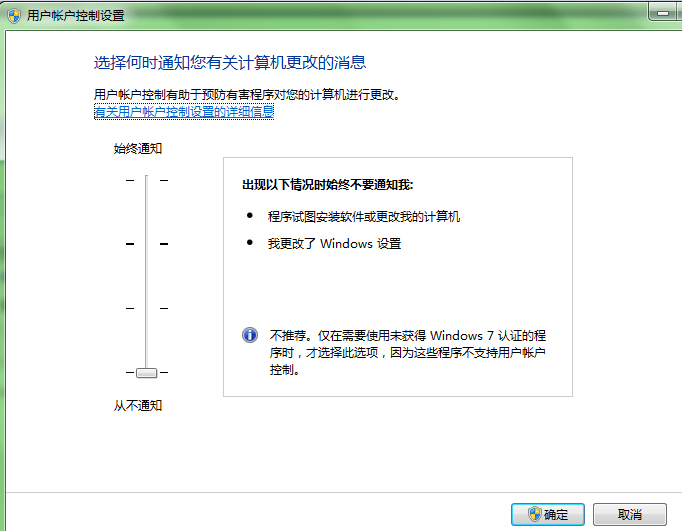
Task: Confirm with the 确定 button
Action: [548, 514]
